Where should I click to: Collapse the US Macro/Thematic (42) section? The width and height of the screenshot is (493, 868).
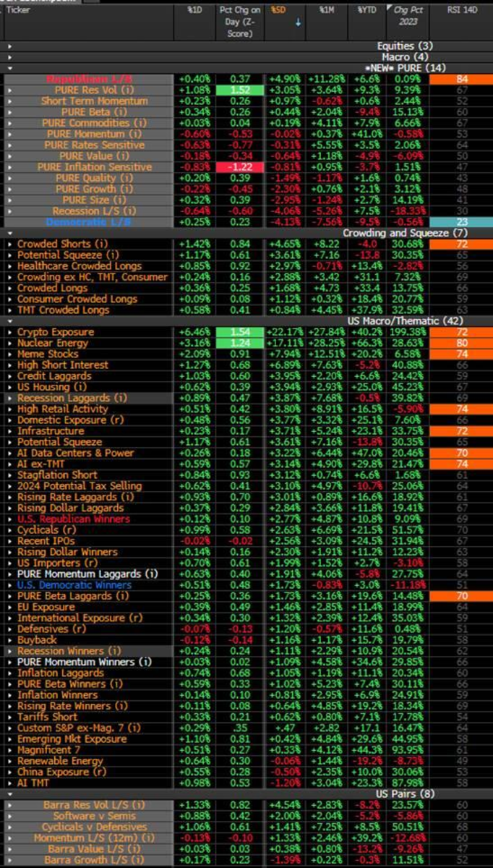(9, 320)
